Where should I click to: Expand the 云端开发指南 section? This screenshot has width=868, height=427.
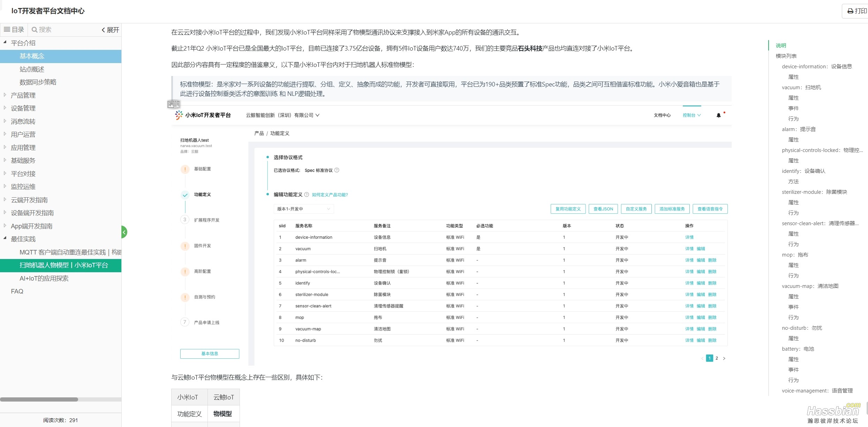point(5,199)
